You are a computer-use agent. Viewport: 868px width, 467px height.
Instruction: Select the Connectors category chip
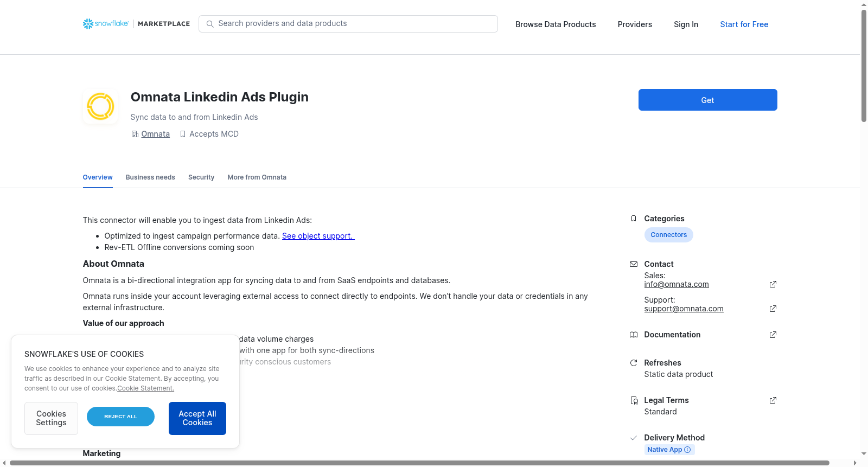[x=669, y=235]
